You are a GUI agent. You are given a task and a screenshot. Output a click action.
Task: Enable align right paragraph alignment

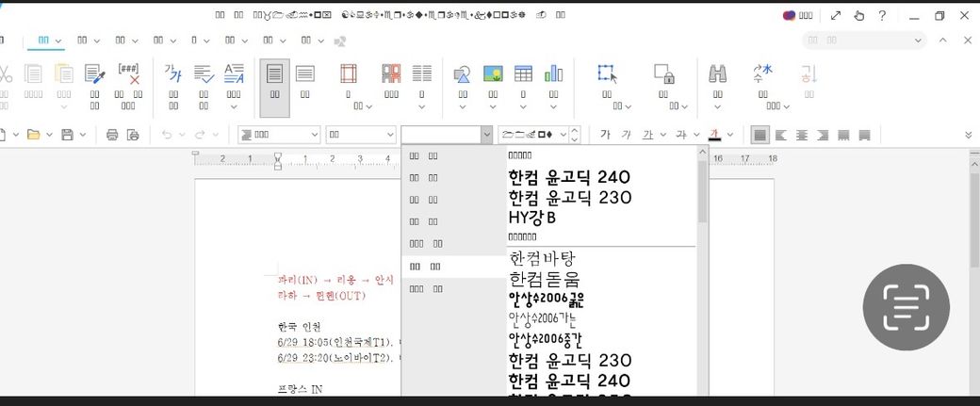(x=824, y=135)
